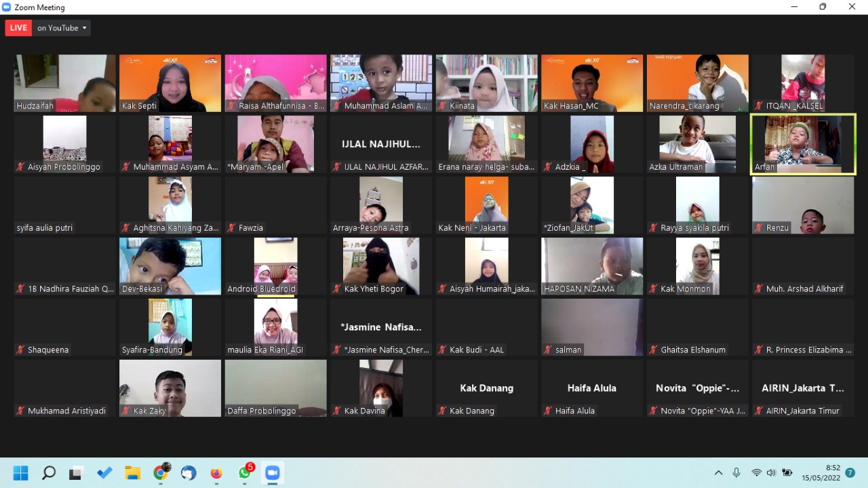868x488 pixels.
Task: Click the Zoom icon in the taskbar
Action: pos(273,473)
